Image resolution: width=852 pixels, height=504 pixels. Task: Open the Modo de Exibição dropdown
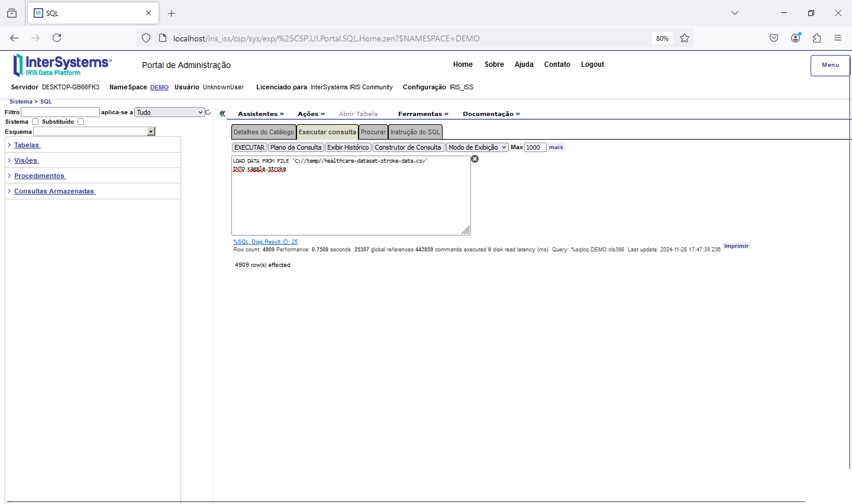coord(477,147)
